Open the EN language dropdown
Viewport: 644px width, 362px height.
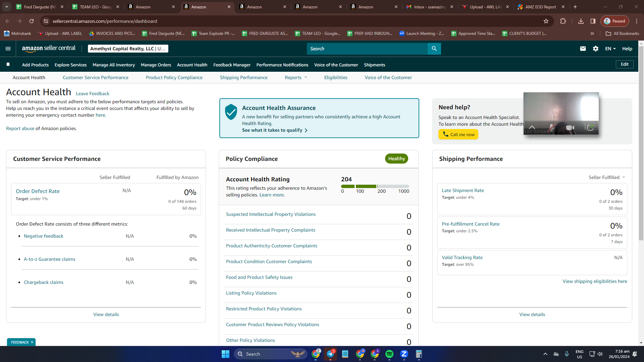pos(610,49)
